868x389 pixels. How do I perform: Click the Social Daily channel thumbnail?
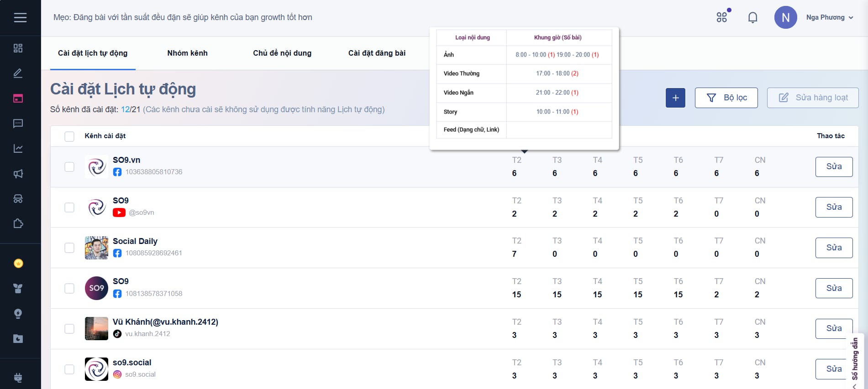[96, 248]
